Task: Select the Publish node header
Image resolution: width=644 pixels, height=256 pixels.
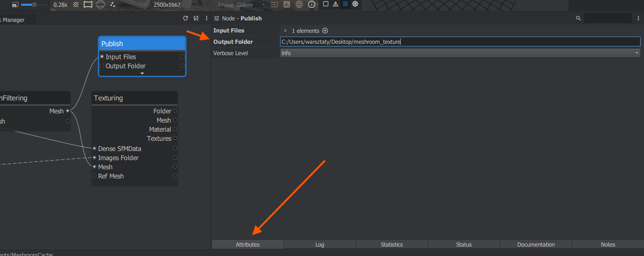Action: click(x=142, y=43)
